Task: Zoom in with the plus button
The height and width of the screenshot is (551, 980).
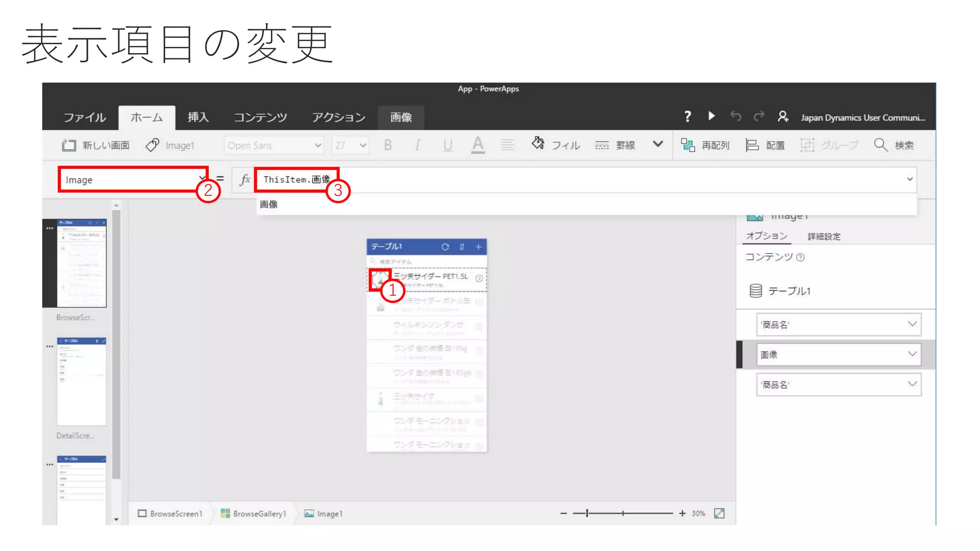Action: tap(682, 513)
